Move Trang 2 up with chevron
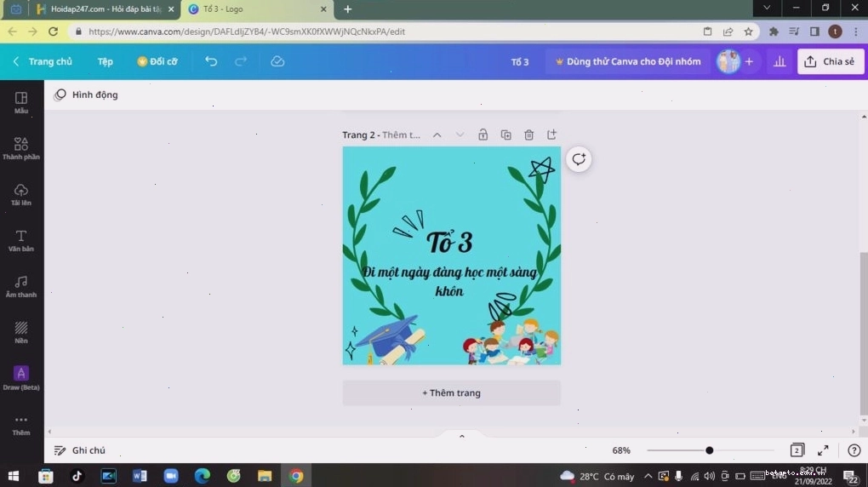The height and width of the screenshot is (487, 868). click(x=437, y=135)
